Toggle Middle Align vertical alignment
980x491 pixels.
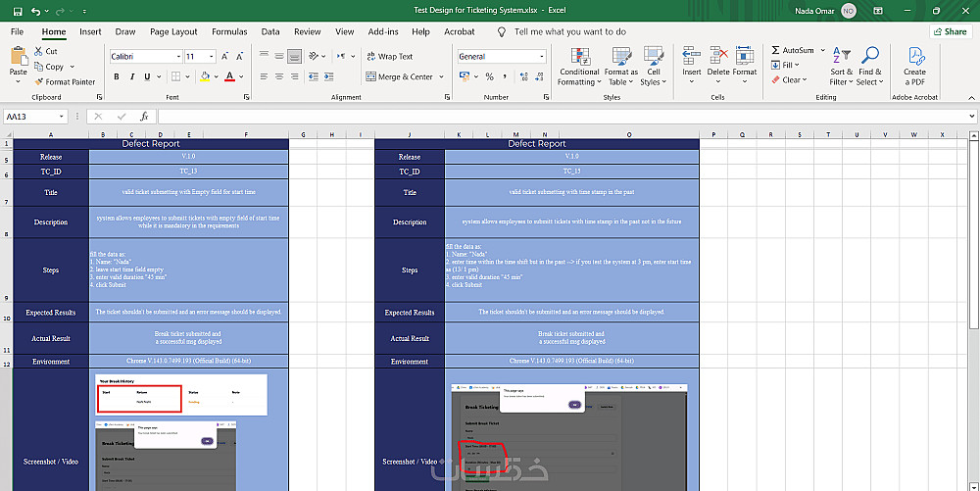coord(279,56)
